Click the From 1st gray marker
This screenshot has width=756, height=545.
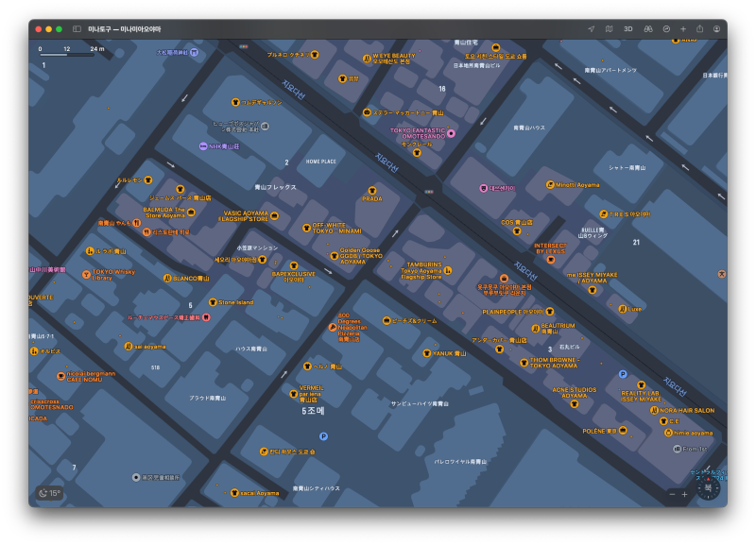(x=677, y=449)
